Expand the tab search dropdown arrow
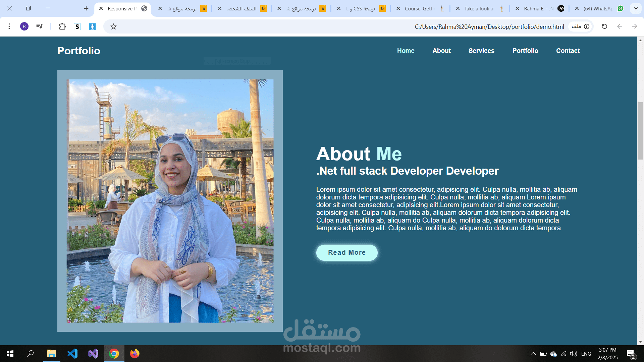Image resolution: width=644 pixels, height=362 pixels. [636, 8]
